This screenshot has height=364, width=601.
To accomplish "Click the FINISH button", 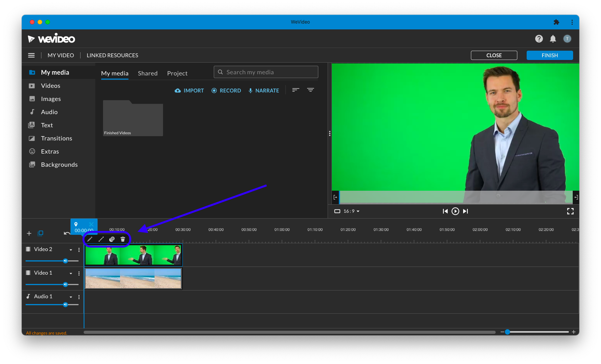I will tap(550, 55).
